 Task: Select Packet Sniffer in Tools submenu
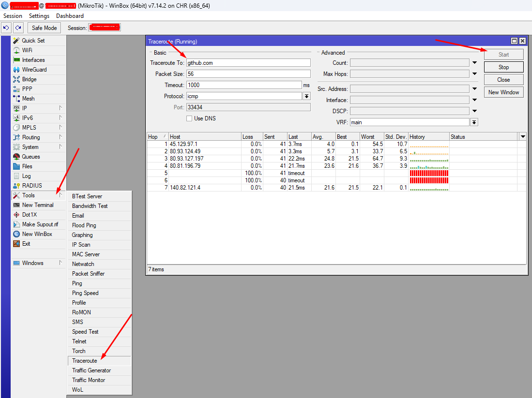[99, 274]
